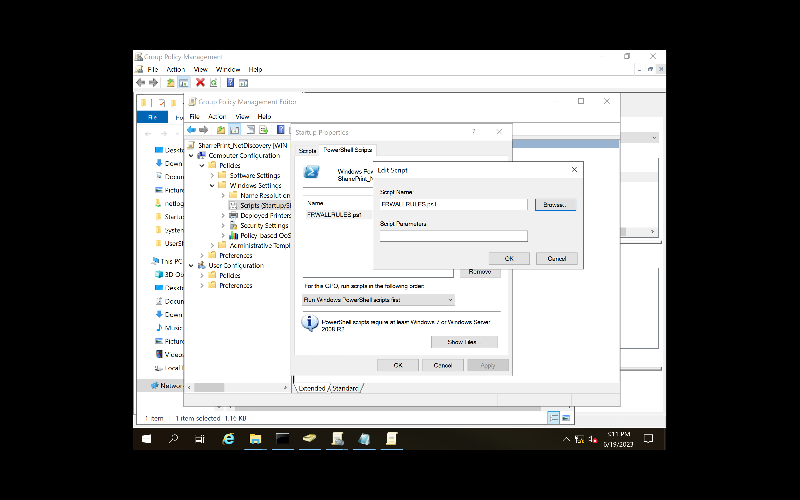
Task: Click Forward arrow in Management Editor toolbar
Action: (204, 130)
